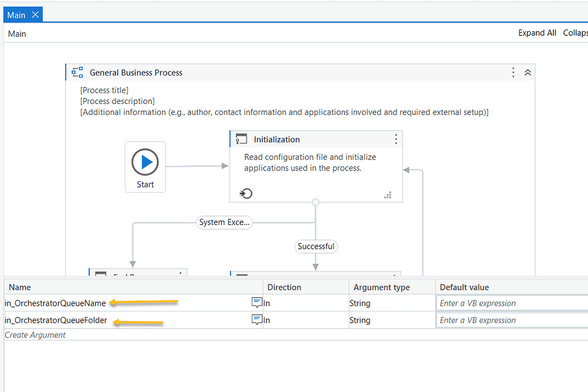Select the System Exception transition
Screen dimensions: 588x392
[224, 222]
